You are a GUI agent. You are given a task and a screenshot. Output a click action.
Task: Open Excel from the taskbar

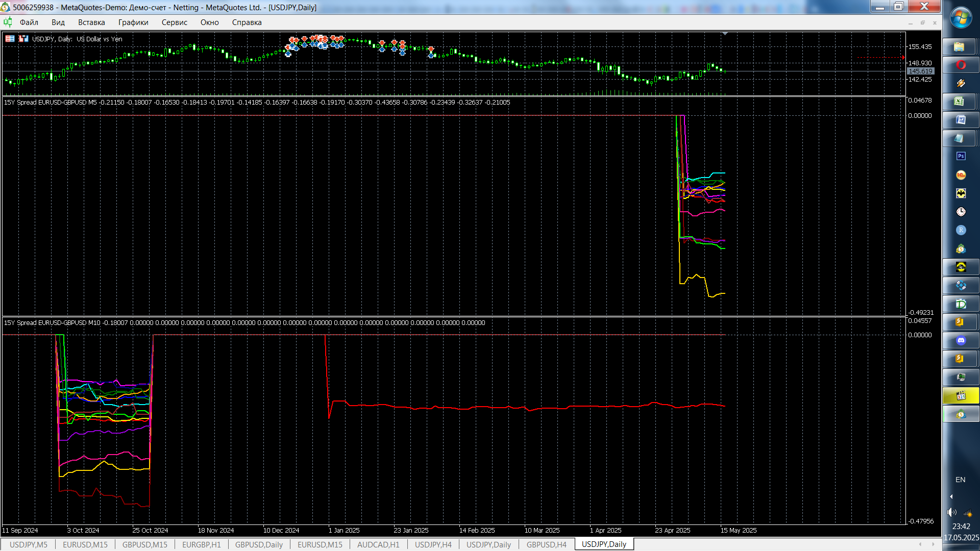pyautogui.click(x=960, y=102)
